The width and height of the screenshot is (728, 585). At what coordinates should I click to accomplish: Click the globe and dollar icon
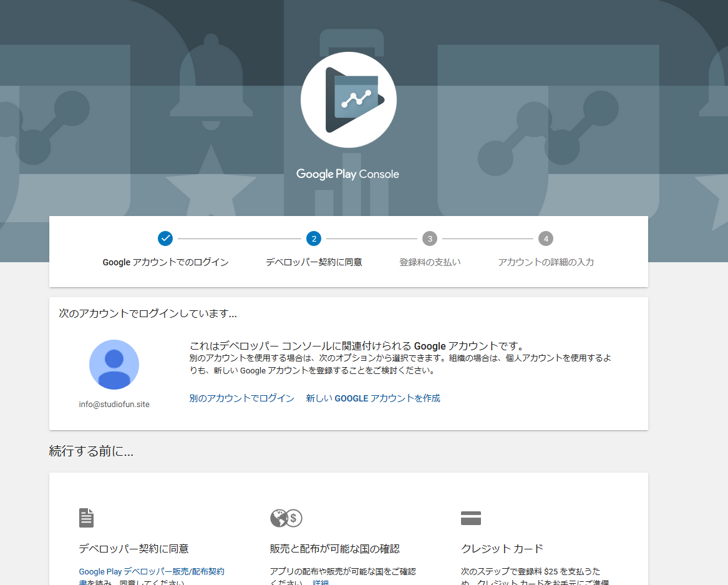[x=286, y=518]
